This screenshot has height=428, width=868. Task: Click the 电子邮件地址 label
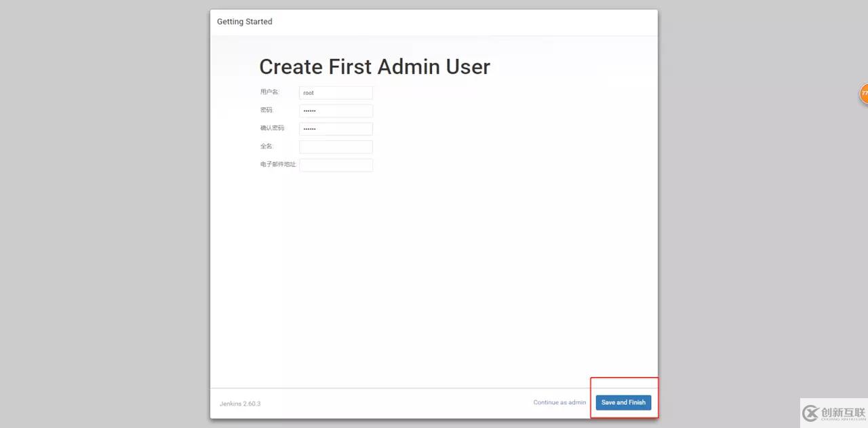pyautogui.click(x=278, y=164)
